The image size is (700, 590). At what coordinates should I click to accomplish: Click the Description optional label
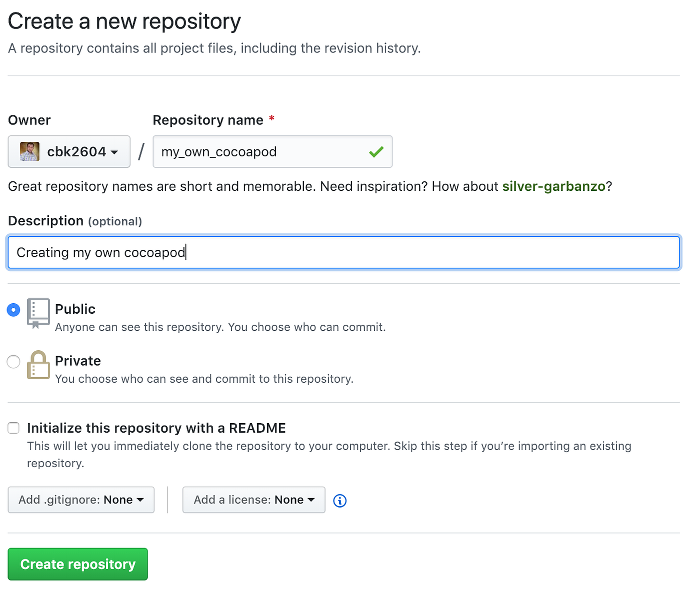(x=74, y=220)
